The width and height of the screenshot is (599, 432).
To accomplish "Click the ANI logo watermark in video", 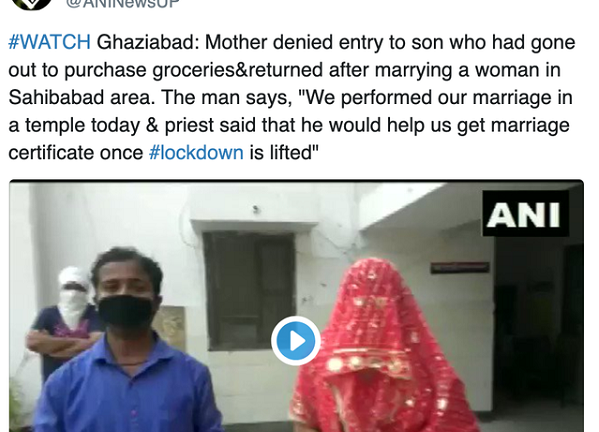I will pyautogui.click(x=525, y=213).
